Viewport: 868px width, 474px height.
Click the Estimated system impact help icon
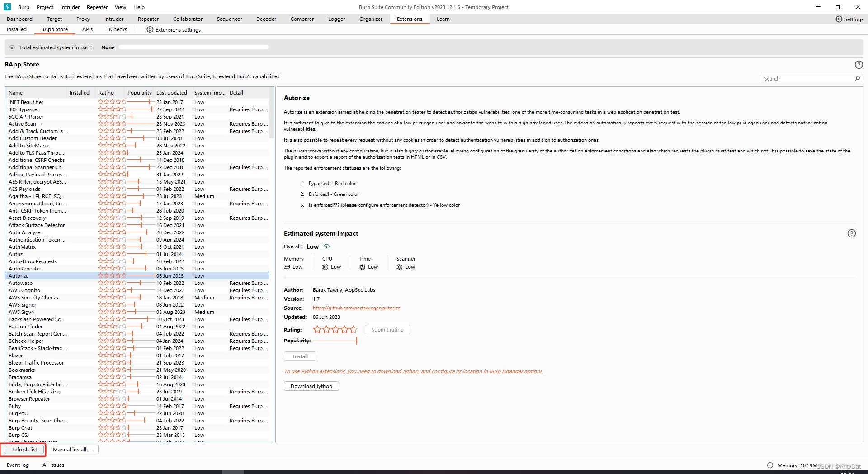point(852,233)
